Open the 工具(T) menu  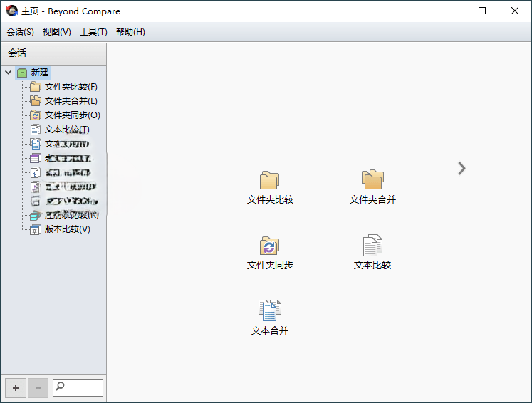tap(93, 32)
